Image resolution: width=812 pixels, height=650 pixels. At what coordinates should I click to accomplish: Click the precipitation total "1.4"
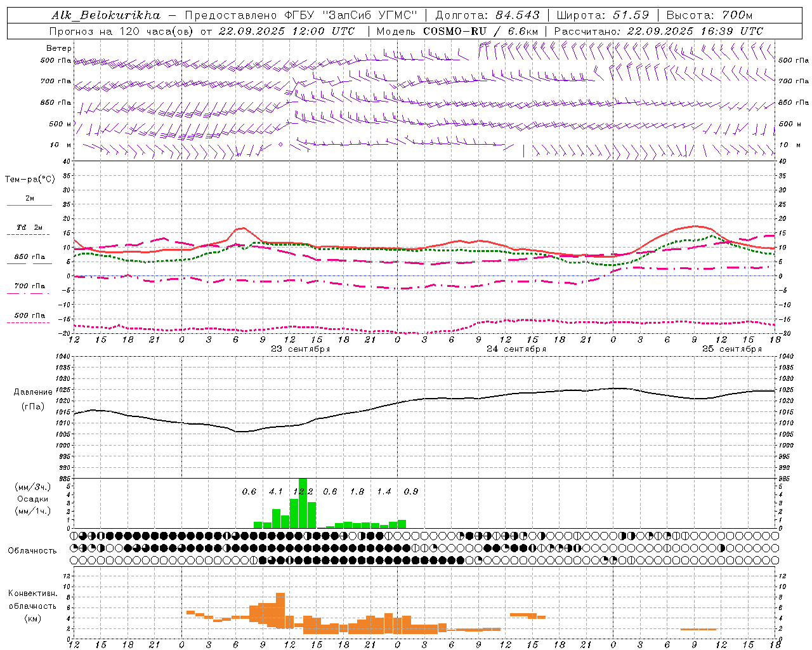[x=384, y=492]
